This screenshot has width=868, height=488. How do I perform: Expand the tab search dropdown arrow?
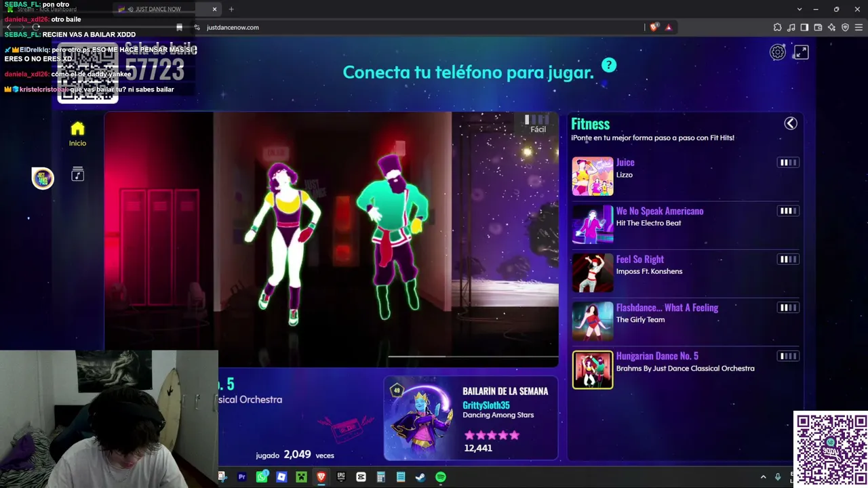(x=800, y=9)
